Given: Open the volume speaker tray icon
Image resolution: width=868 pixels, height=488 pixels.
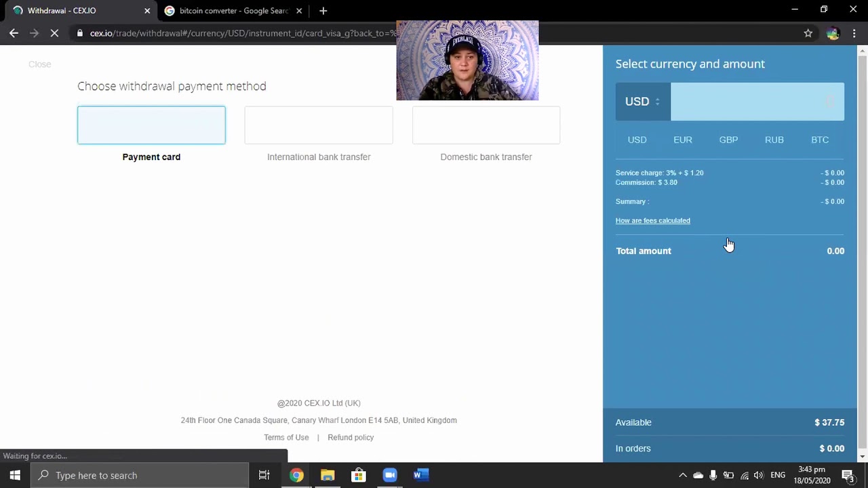Looking at the screenshot, I should coord(759,475).
